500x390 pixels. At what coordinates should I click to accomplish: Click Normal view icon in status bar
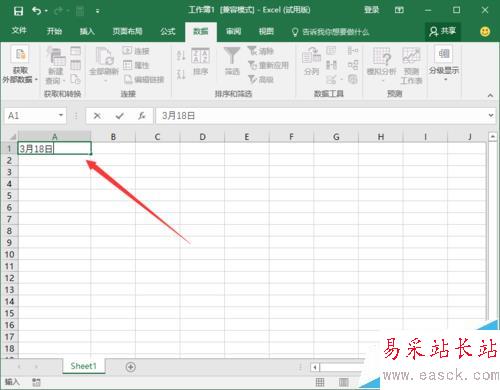320,382
